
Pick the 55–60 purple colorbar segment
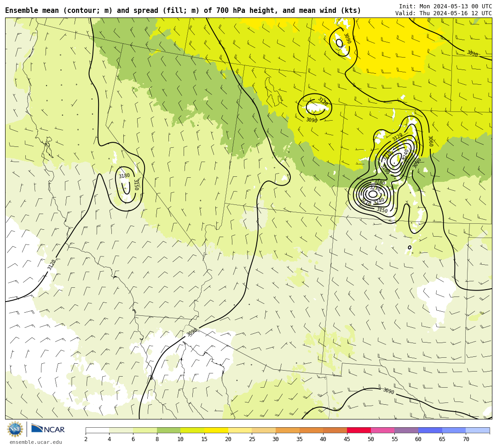pos(406,430)
